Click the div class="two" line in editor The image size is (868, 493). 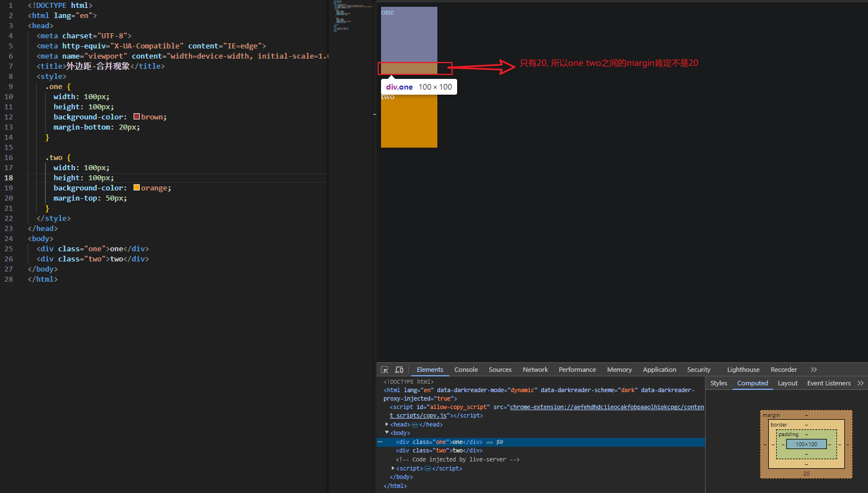pos(93,259)
